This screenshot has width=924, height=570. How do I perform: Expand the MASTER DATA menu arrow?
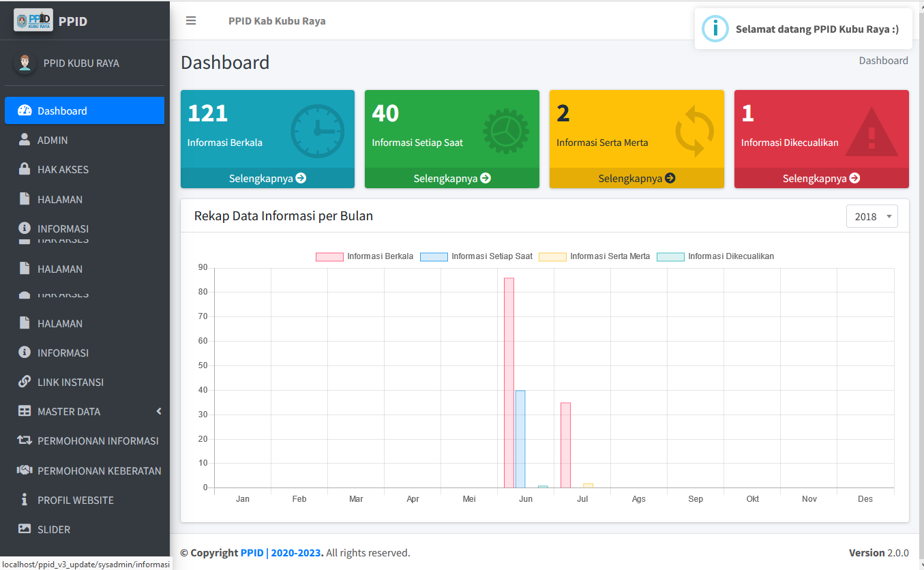click(x=159, y=411)
